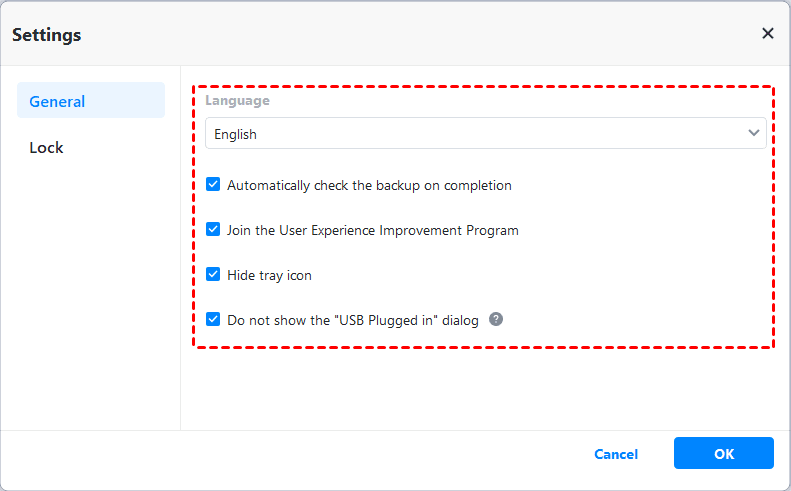The width and height of the screenshot is (791, 491).
Task: Close the Settings dialog with the X
Action: 768,33
